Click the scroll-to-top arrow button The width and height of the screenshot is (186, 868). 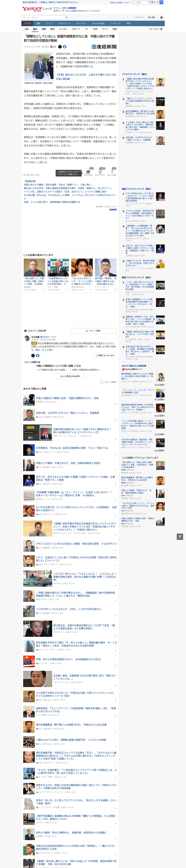click(180, 536)
